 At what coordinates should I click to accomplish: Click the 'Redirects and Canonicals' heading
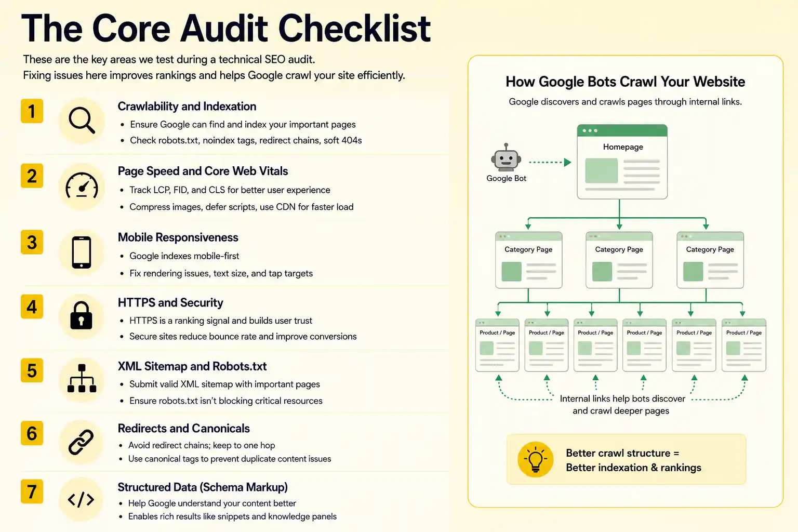tap(183, 429)
